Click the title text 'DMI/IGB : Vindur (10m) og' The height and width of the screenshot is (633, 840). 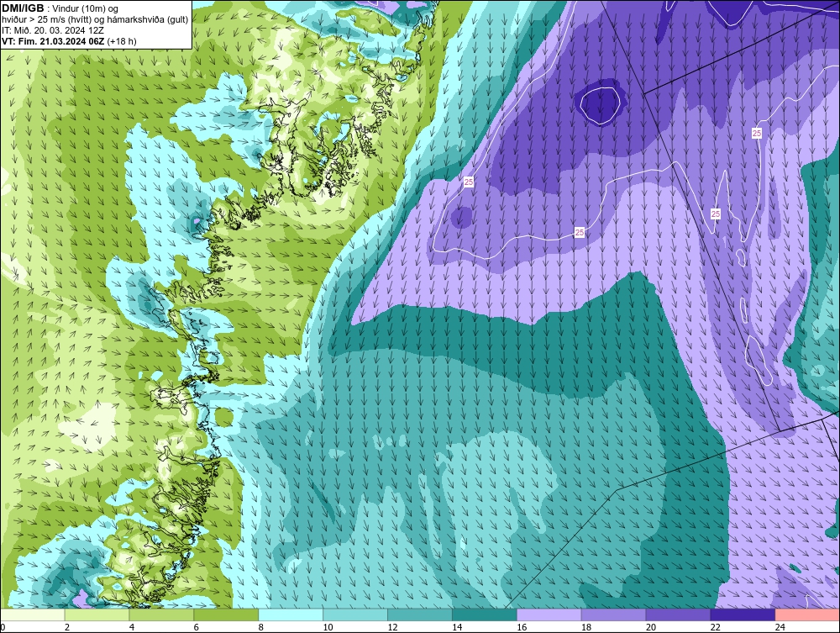(60, 8)
